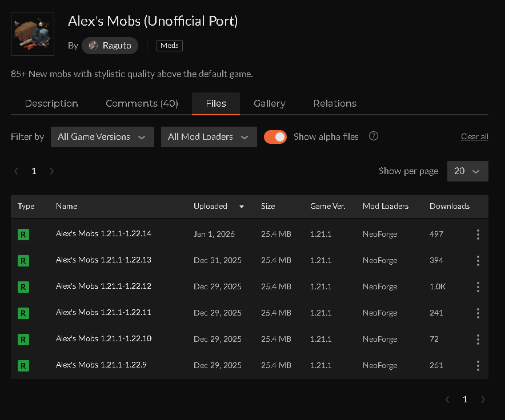Click the green R release badge for version 1.22.11

23,313
